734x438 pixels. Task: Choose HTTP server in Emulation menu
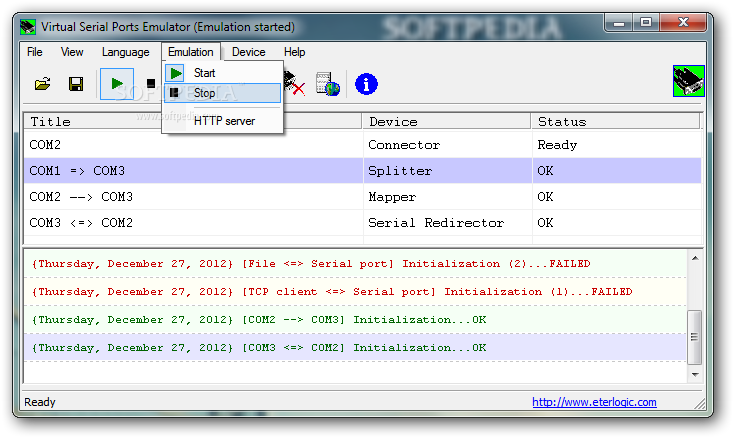click(223, 121)
